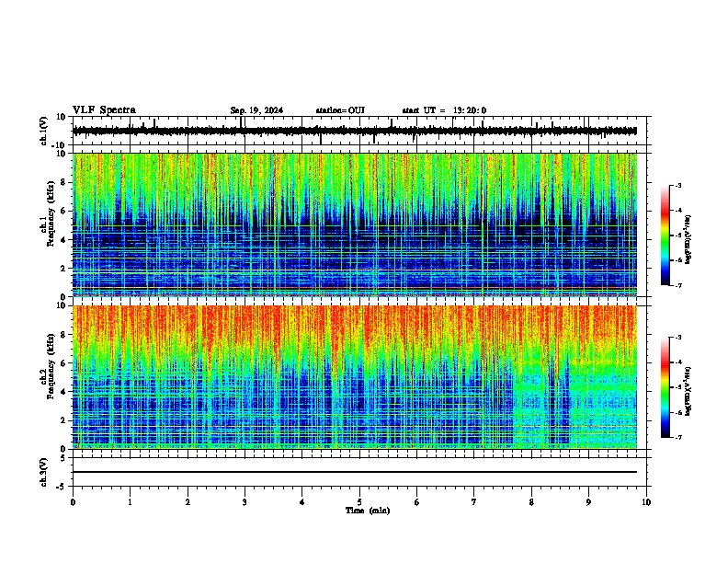Click the ch.2 color scale log(PSD) unit label
The width and height of the screenshot is (728, 563).
click(x=688, y=391)
